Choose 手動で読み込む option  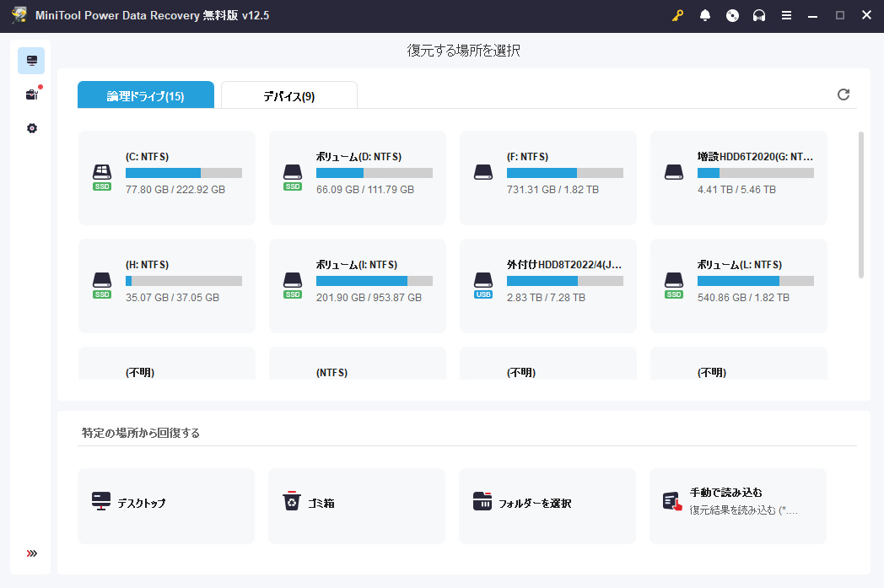point(738,506)
